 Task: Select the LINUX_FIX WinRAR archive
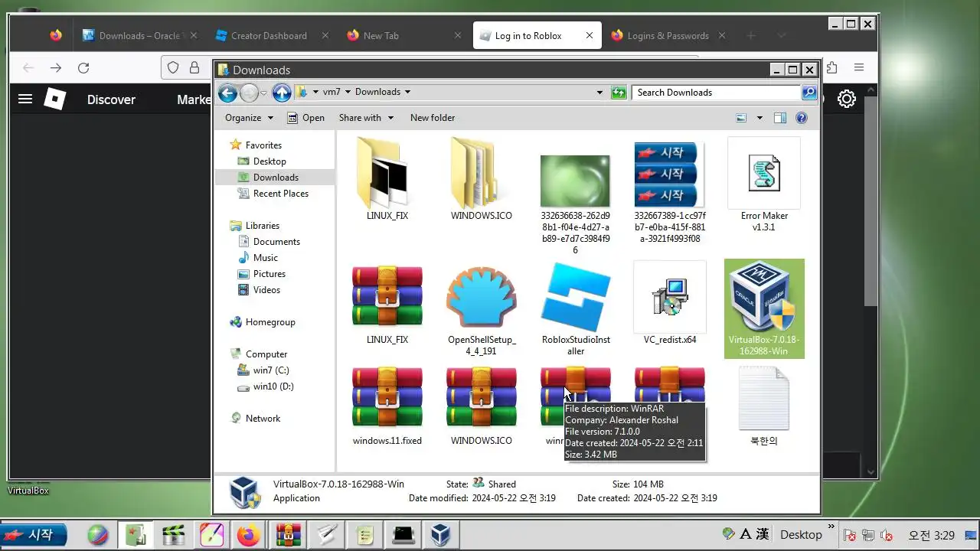387,304
